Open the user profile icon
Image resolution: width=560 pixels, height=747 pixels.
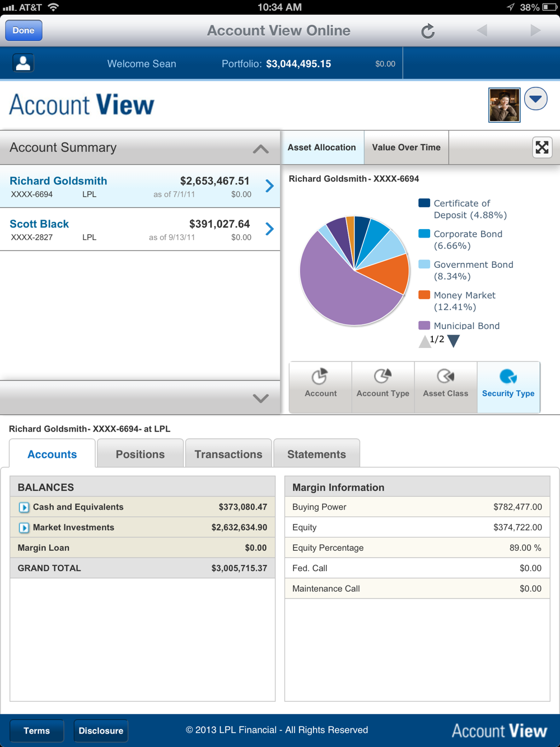pos(23,63)
